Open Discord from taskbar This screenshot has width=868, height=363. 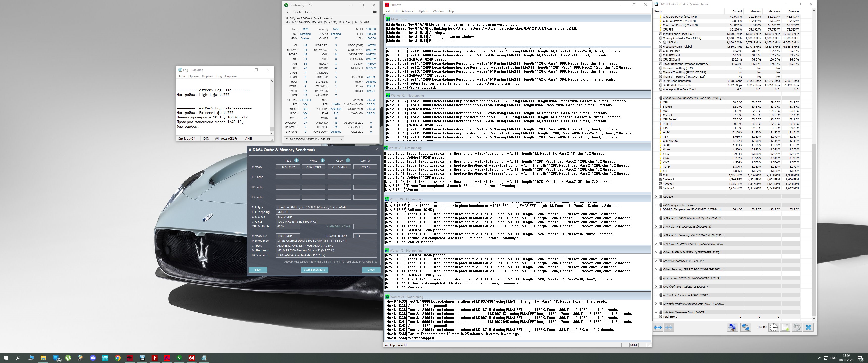pyautogui.click(x=93, y=358)
